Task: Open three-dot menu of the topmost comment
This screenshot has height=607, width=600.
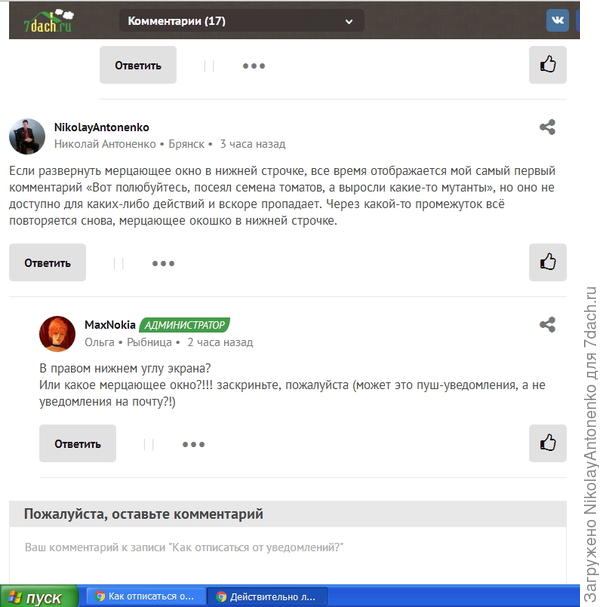Action: coord(254,66)
